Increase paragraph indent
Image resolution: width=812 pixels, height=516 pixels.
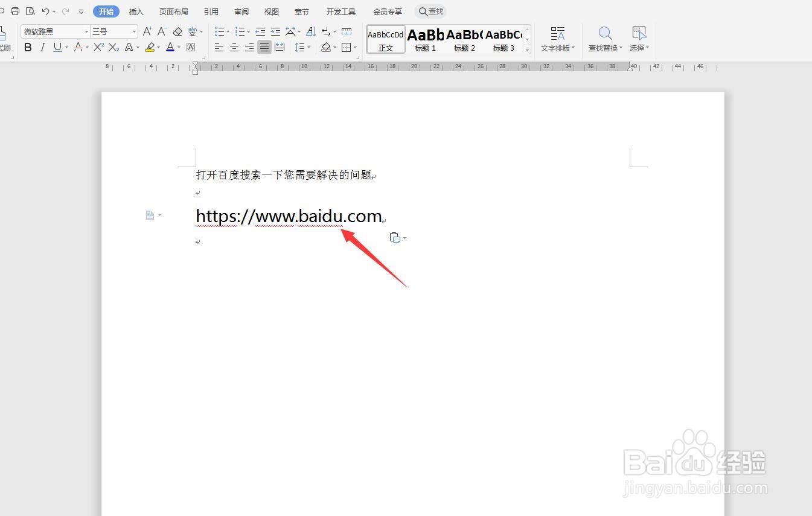[x=275, y=31]
